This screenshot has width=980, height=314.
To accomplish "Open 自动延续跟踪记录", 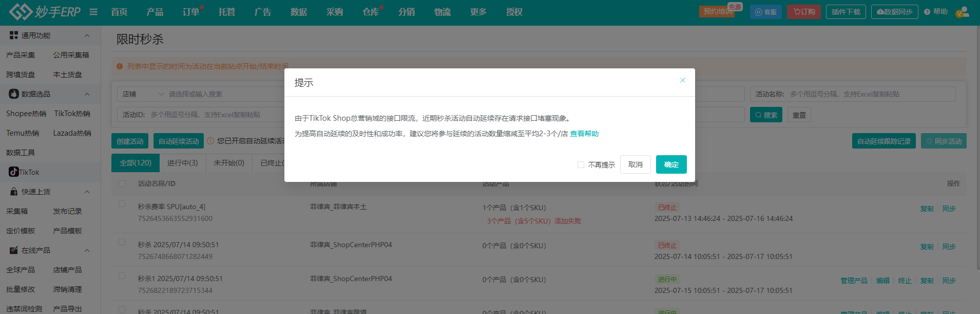I will point(884,141).
